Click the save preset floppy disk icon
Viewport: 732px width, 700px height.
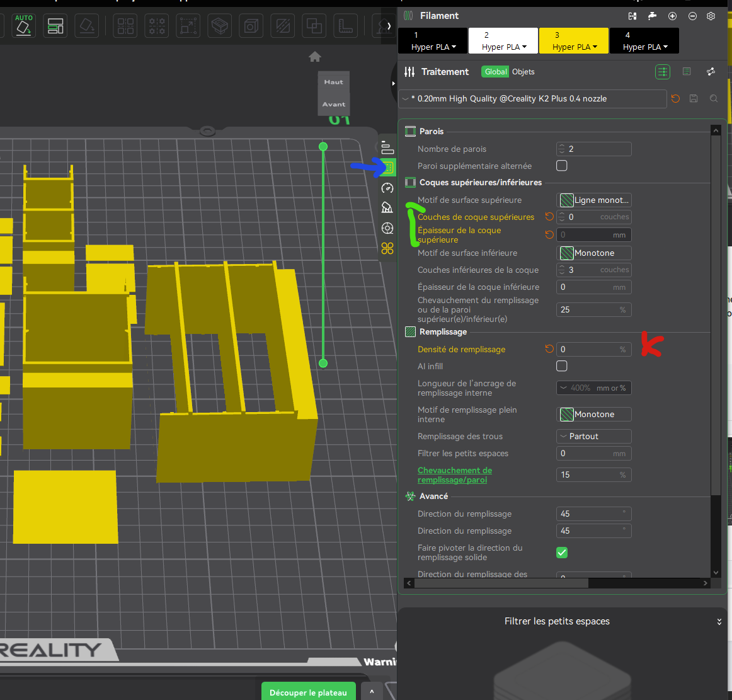(x=694, y=98)
